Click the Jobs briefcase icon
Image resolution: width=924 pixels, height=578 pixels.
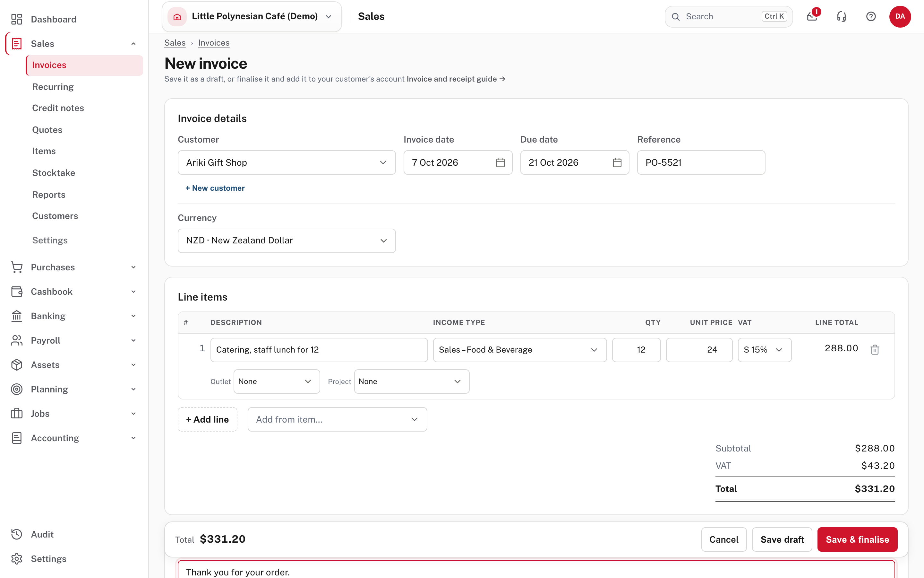tap(17, 414)
